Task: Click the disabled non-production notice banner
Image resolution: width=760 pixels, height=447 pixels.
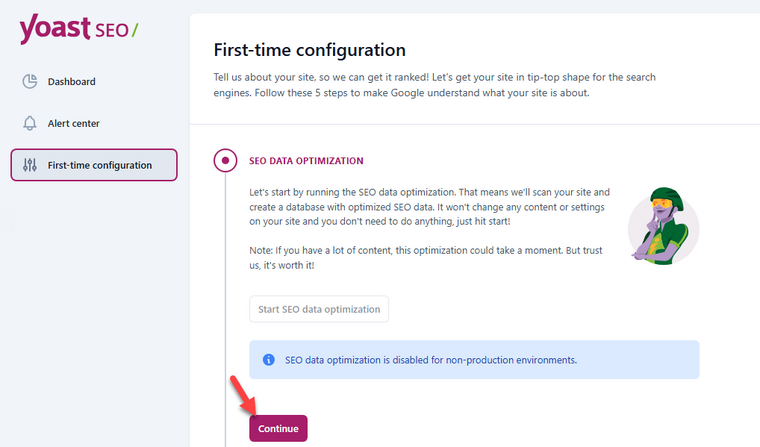Action: [474, 360]
